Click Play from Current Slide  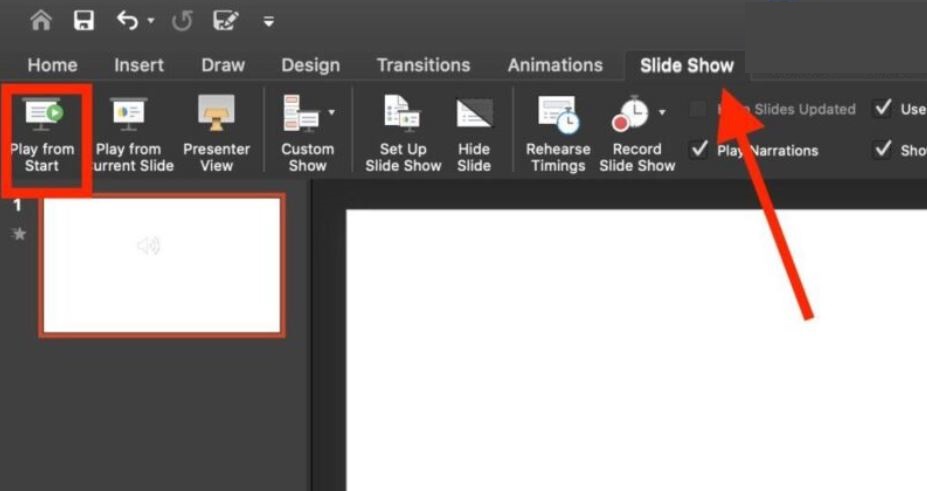(x=129, y=136)
